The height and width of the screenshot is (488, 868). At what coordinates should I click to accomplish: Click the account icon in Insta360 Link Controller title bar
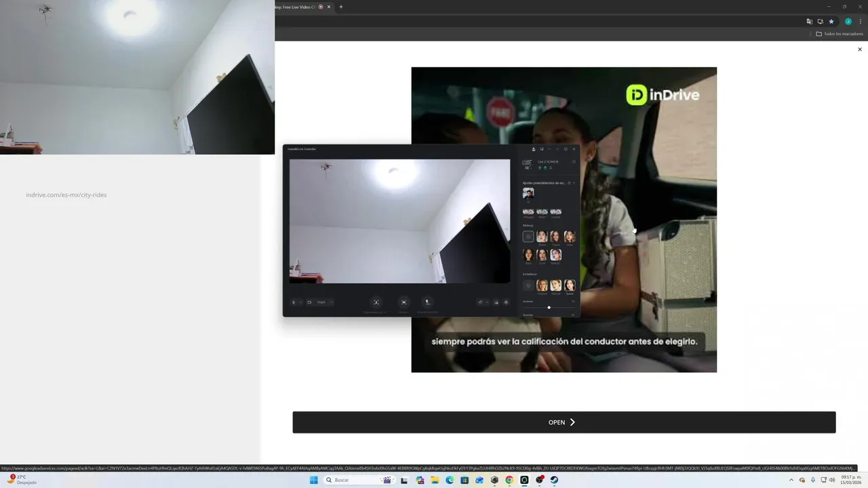(534, 149)
